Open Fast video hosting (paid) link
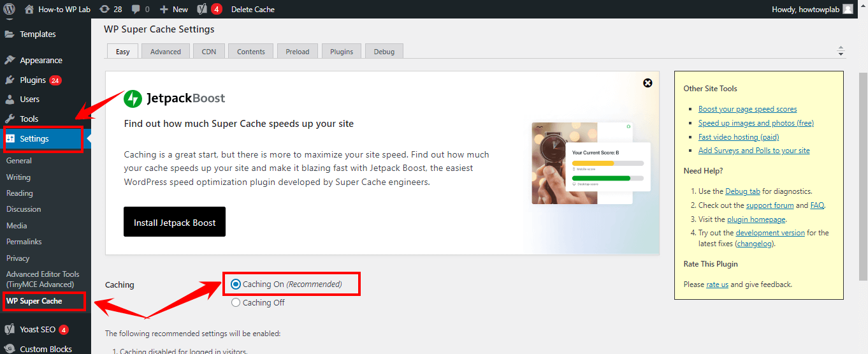 tap(739, 137)
